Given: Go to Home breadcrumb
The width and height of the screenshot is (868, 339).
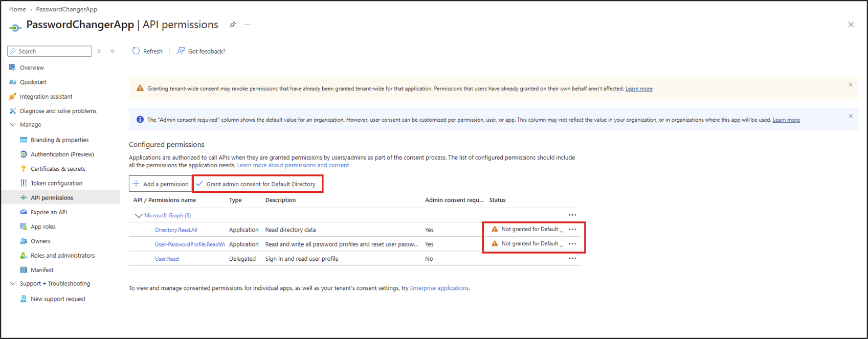Looking at the screenshot, I should [x=17, y=9].
